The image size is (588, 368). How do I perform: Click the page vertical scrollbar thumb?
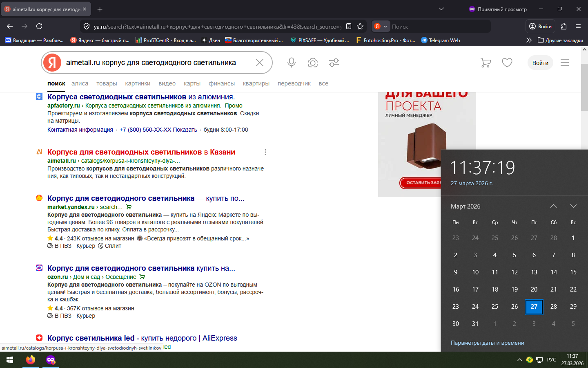584,87
